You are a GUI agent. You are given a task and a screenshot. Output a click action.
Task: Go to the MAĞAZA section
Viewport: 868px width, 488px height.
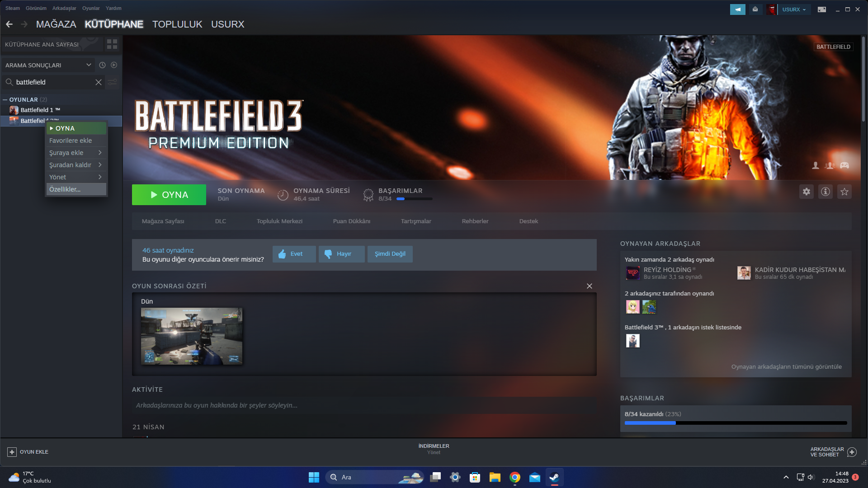(56, 24)
